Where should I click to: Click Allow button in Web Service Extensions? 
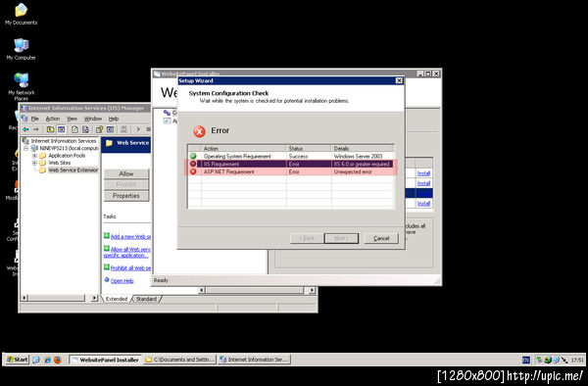click(126, 173)
